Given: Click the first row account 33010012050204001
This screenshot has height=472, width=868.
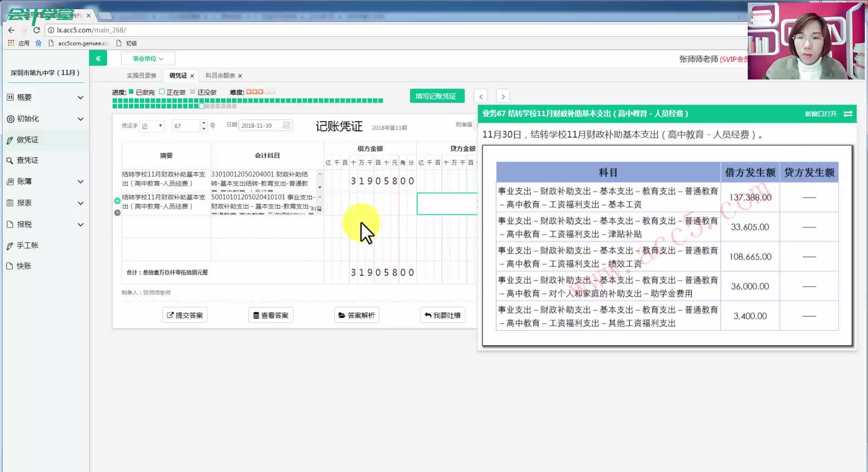Looking at the screenshot, I should click(x=264, y=181).
